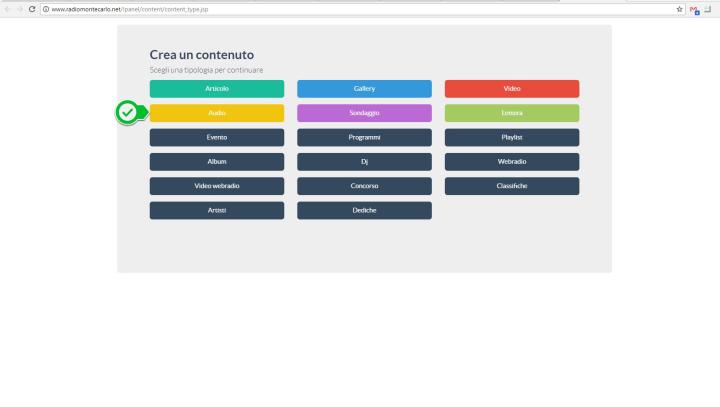Select the blue Gallery button

[x=364, y=89]
